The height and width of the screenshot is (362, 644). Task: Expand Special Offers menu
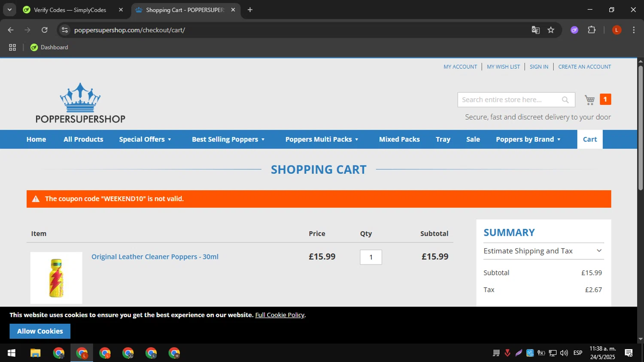[146, 139]
